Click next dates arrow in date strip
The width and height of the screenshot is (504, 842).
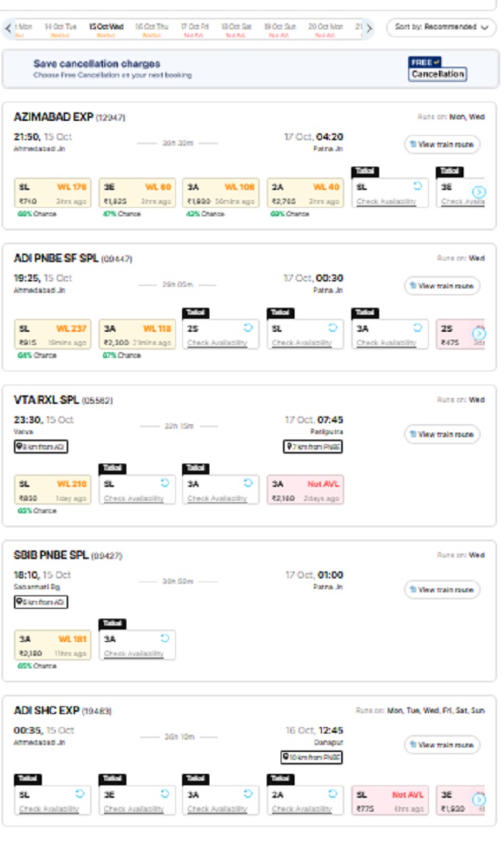point(369,28)
